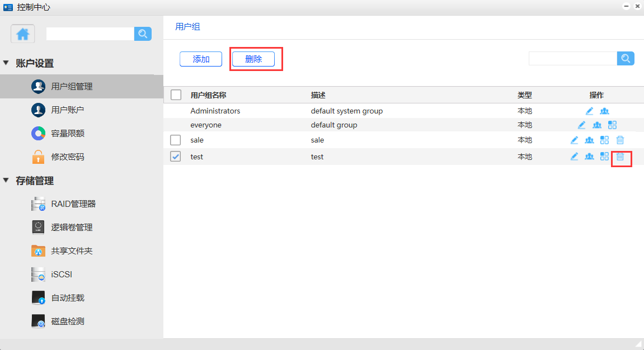
Task: Toggle the select-all checkbox in table header
Action: [176, 95]
